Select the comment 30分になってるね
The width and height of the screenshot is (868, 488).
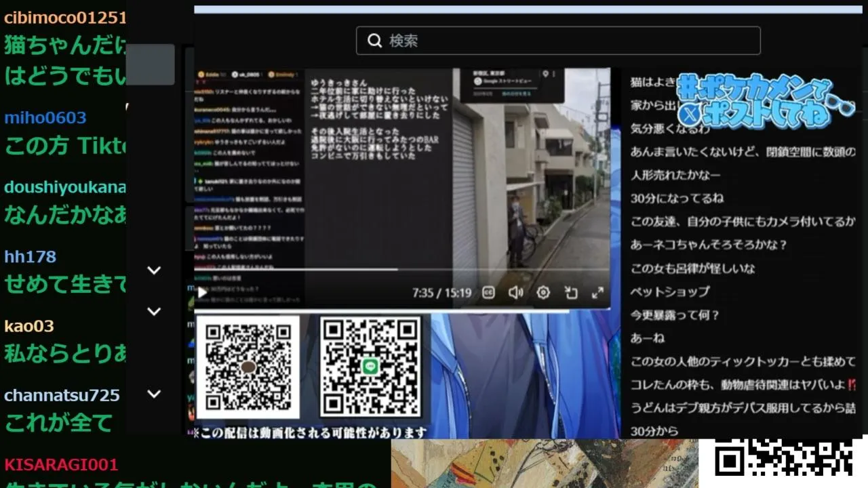(677, 199)
